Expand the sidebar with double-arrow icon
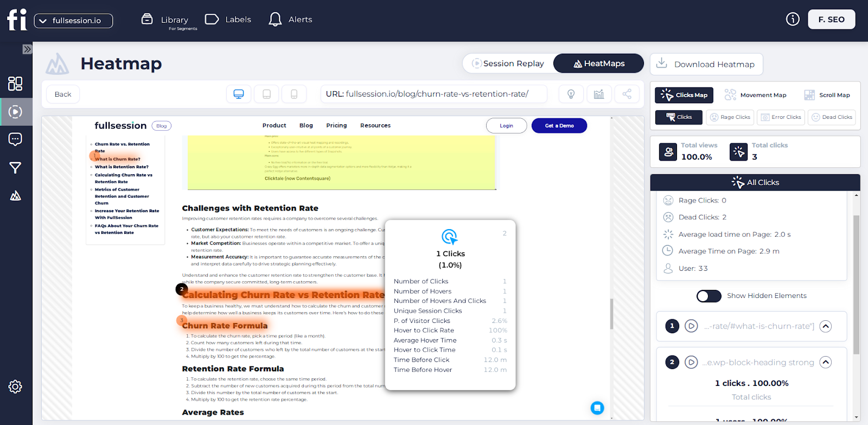 27,49
